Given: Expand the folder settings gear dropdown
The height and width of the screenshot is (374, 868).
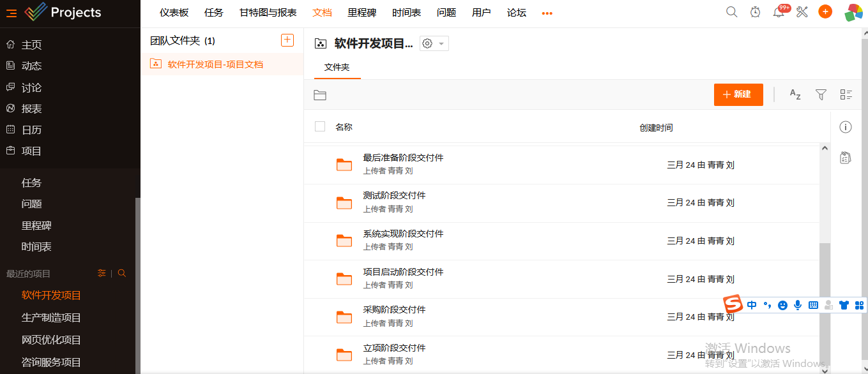Looking at the screenshot, I should [434, 43].
